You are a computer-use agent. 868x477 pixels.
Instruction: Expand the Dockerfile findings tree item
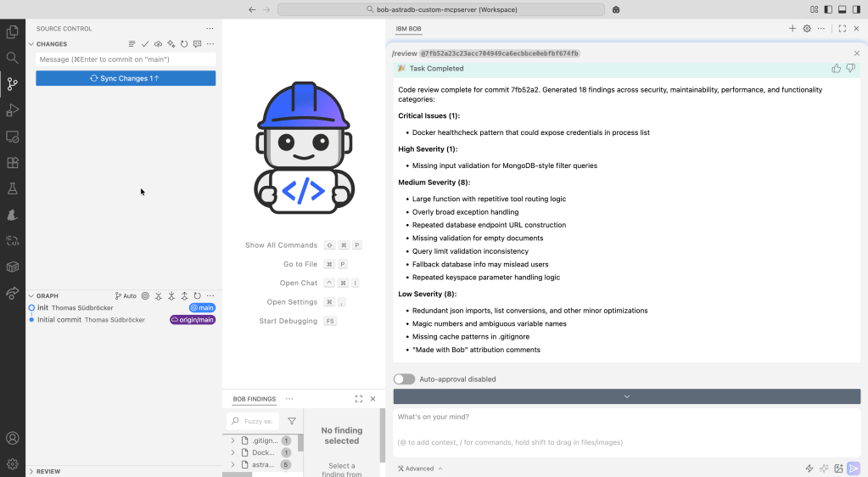pyautogui.click(x=233, y=452)
